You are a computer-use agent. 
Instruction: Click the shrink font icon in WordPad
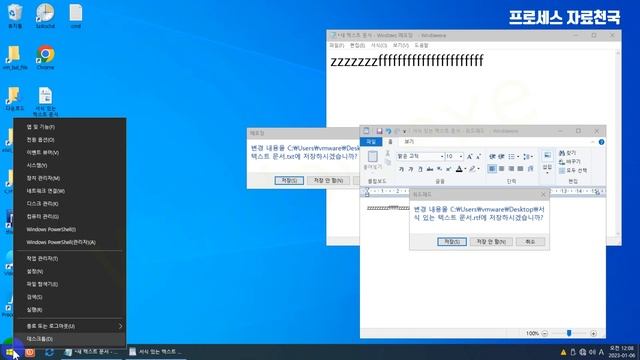pyautogui.click(x=478, y=156)
